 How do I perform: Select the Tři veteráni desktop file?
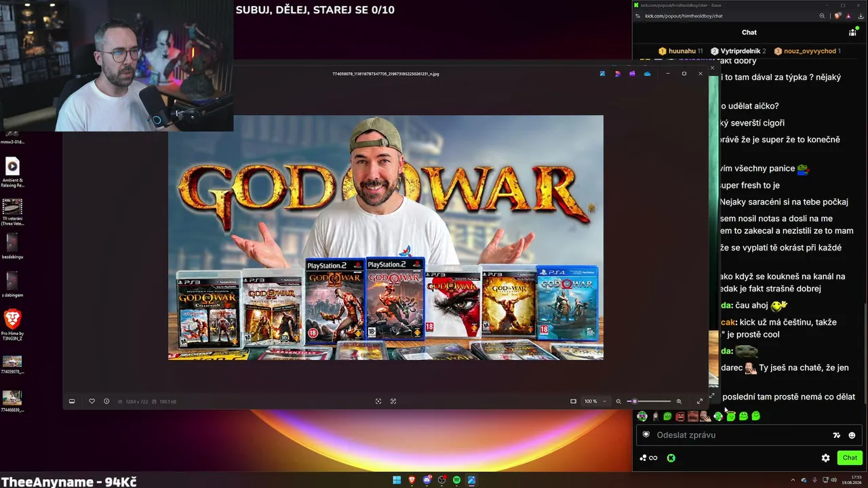pos(12,213)
